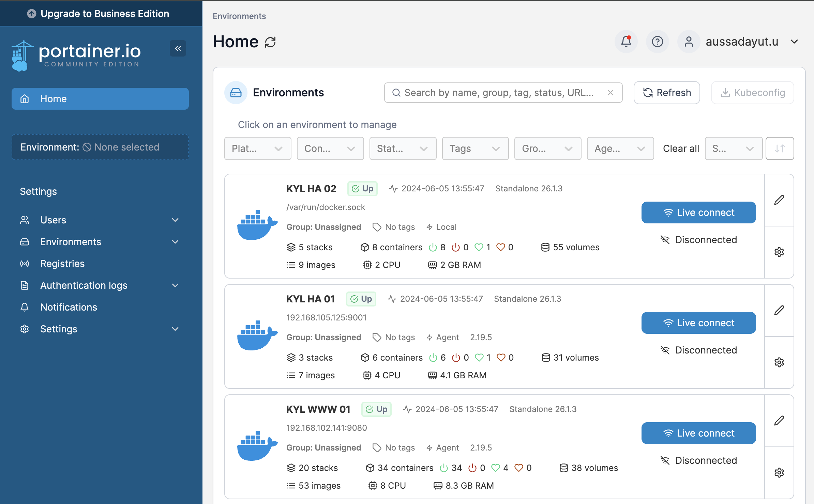Click the refresh icon next to Home title
Image resolution: width=814 pixels, height=504 pixels.
coord(271,42)
